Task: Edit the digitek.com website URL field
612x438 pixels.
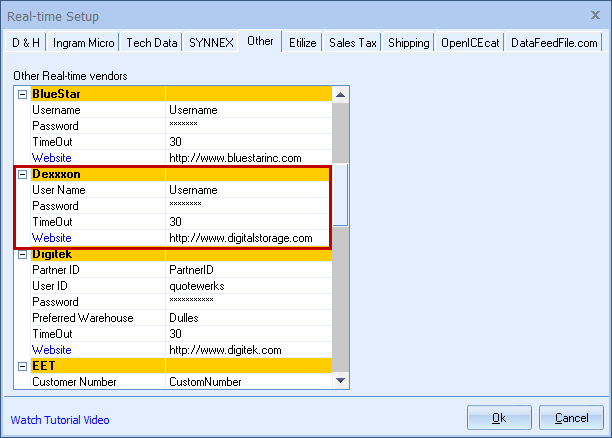Action: (249, 350)
